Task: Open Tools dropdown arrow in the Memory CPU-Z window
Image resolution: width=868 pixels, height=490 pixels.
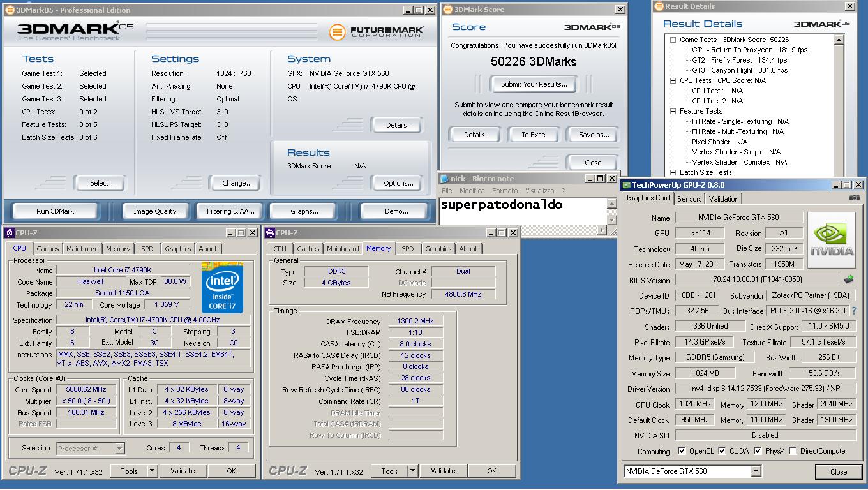Action: [x=412, y=471]
